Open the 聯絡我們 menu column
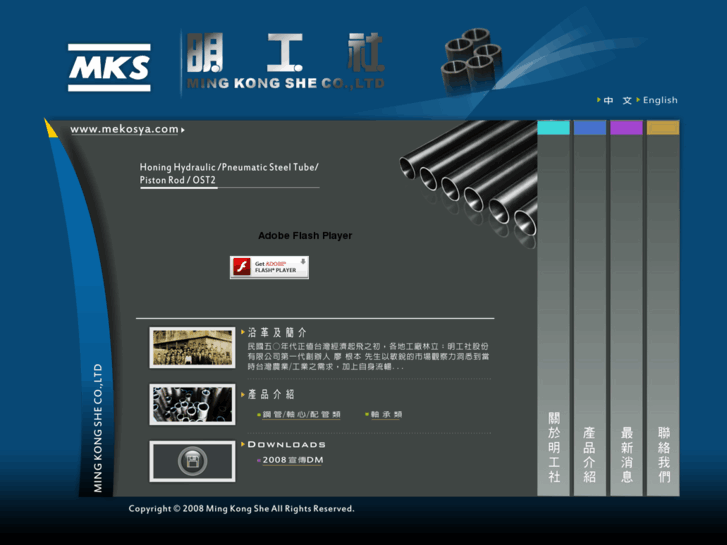 click(663, 308)
